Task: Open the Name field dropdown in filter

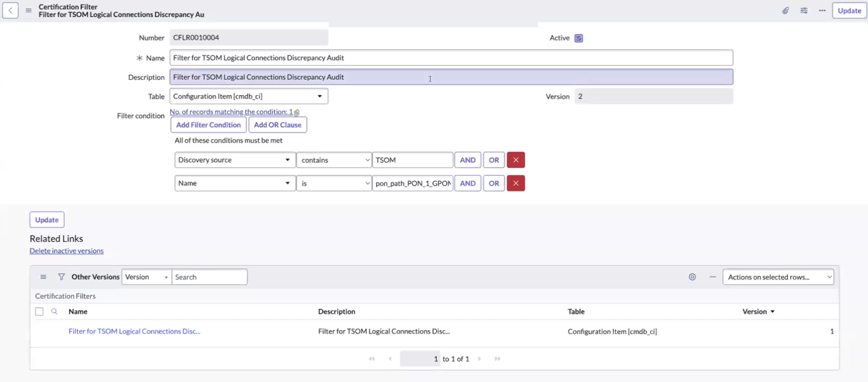Action: [234, 183]
